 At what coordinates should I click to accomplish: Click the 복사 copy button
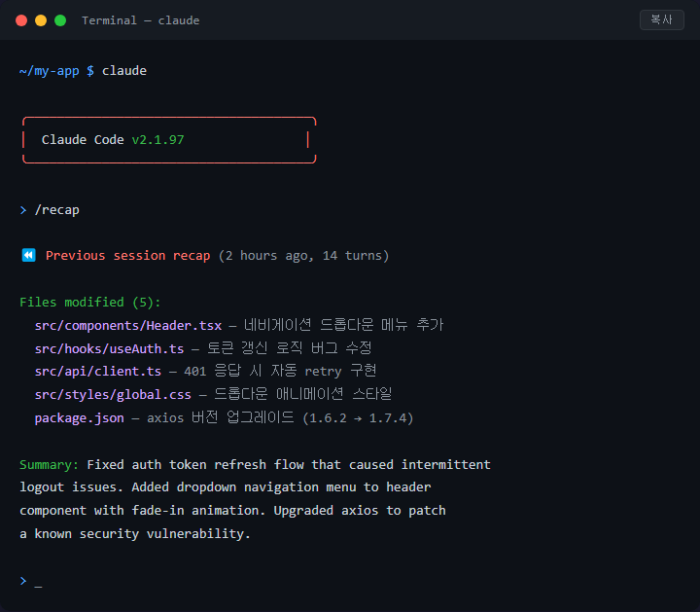(662, 20)
